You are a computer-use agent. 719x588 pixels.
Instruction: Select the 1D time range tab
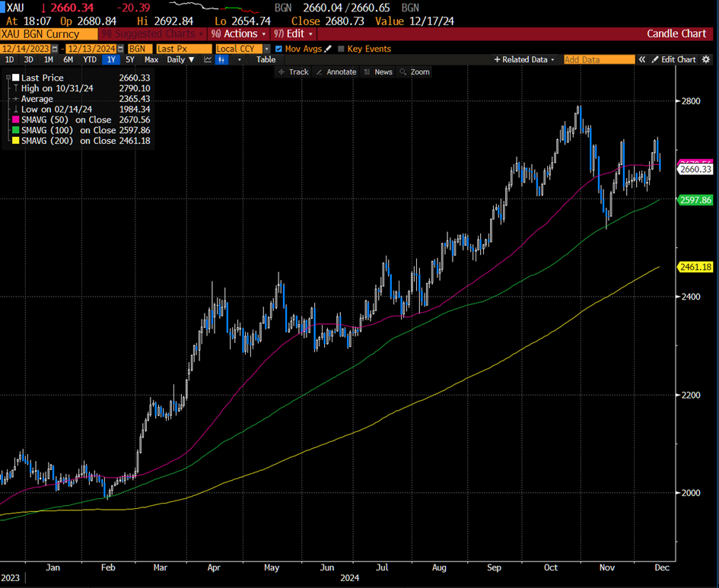[x=9, y=59]
